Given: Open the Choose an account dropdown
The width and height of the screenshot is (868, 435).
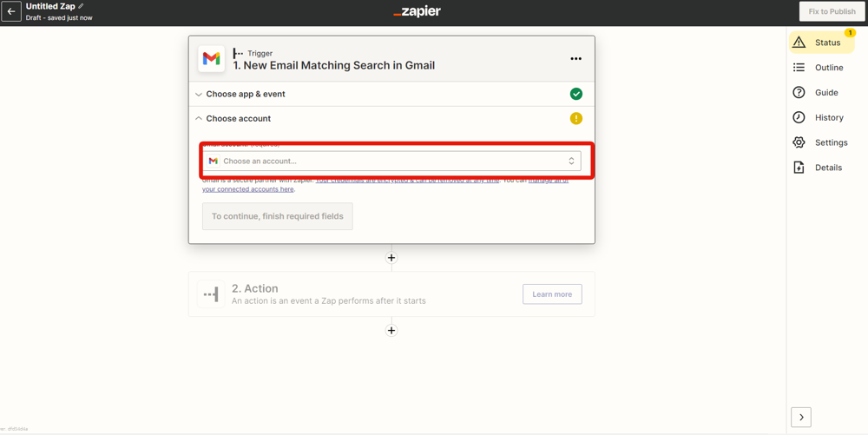Looking at the screenshot, I should (391, 161).
